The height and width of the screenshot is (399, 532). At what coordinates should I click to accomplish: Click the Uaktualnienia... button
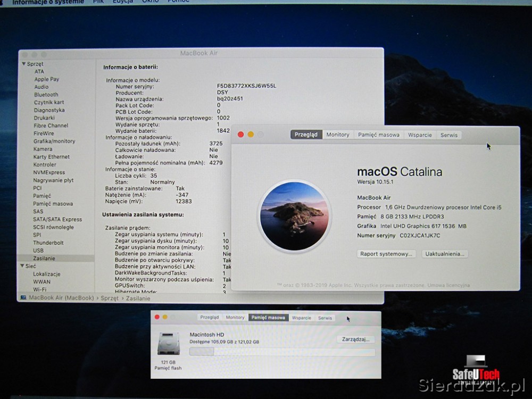[x=445, y=254]
